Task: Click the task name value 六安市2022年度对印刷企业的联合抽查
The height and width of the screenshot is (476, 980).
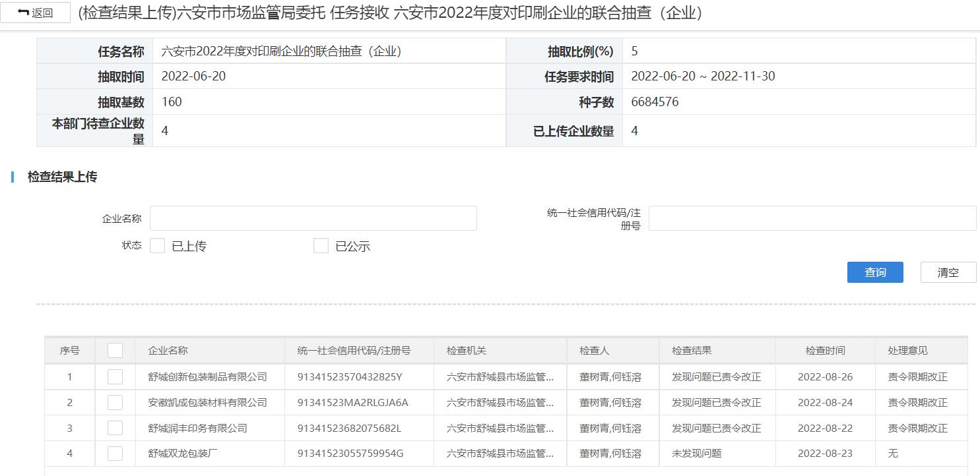Action: [281, 51]
